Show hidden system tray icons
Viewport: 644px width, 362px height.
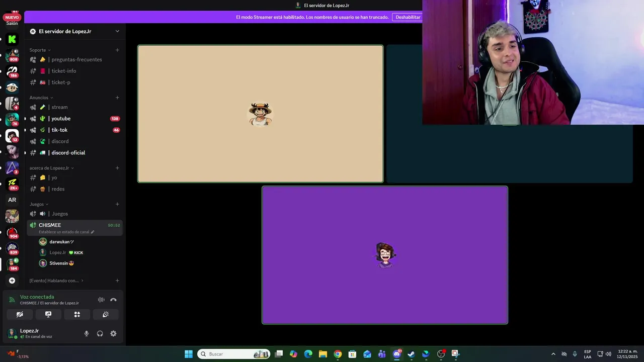(553, 354)
